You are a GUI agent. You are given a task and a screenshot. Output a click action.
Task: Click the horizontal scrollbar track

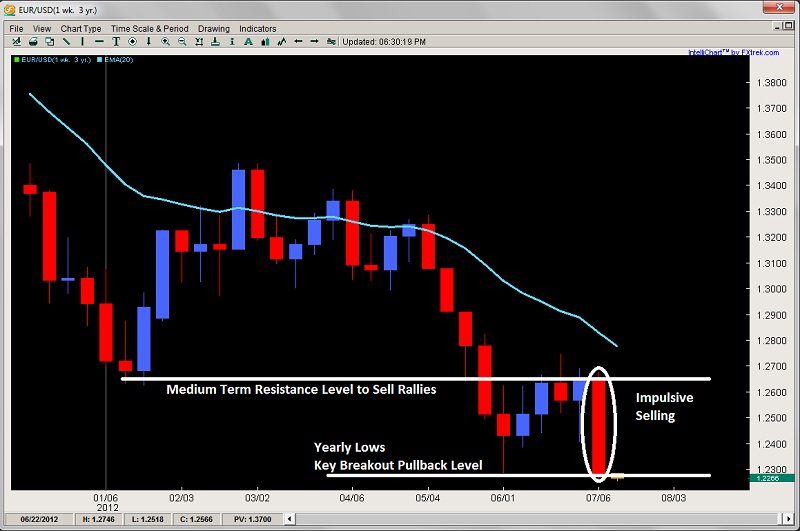[538, 519]
